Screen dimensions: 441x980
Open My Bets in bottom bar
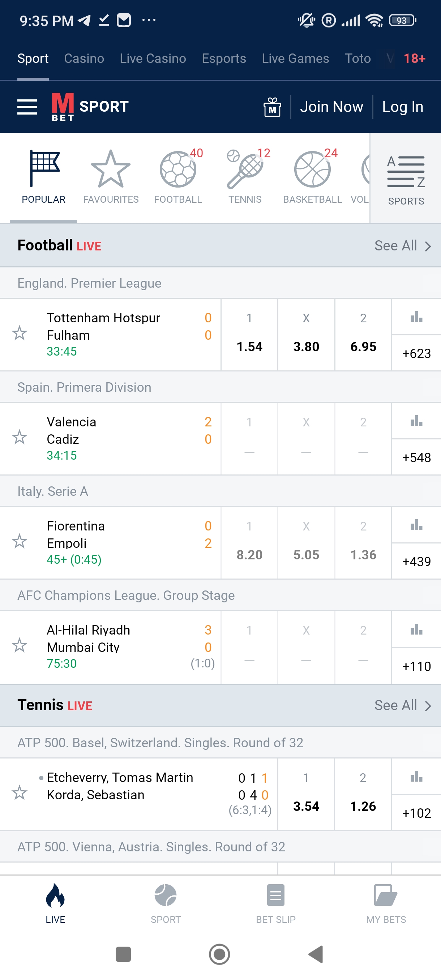click(386, 903)
